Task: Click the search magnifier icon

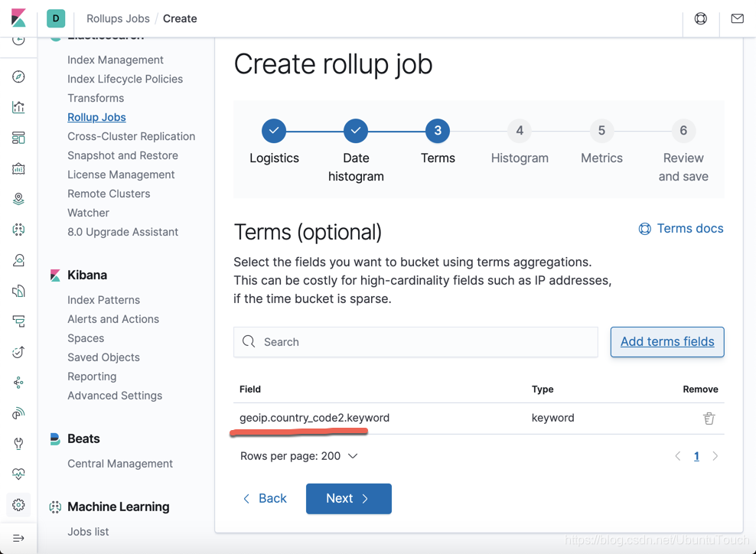Action: pyautogui.click(x=249, y=341)
